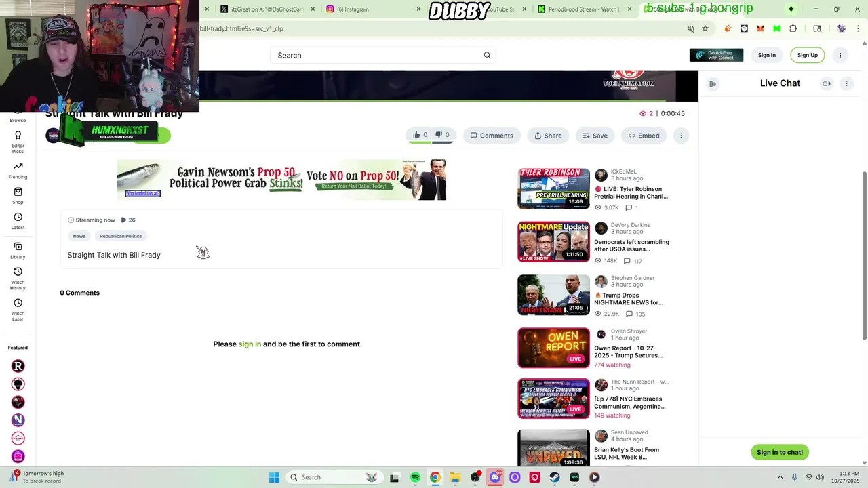Open Watch Later in the sidebar

[18, 310]
